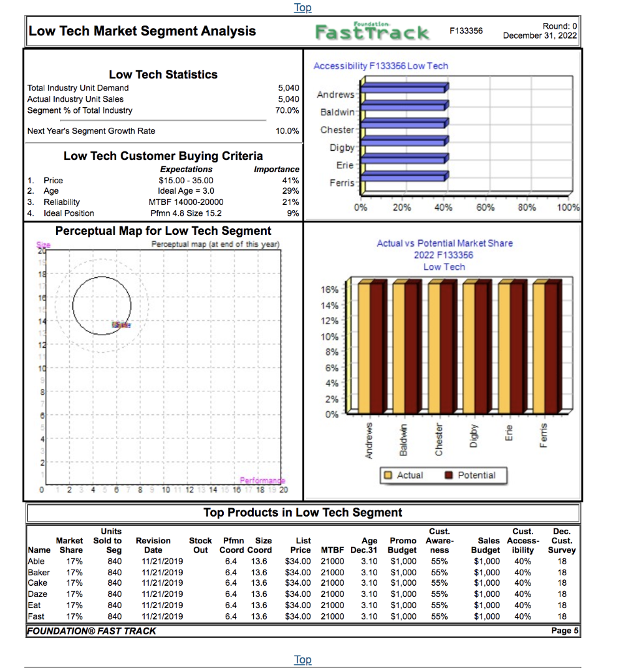The width and height of the screenshot is (644, 668).
Task: Click the Actual vs Potential Market Share title
Action: click(444, 243)
